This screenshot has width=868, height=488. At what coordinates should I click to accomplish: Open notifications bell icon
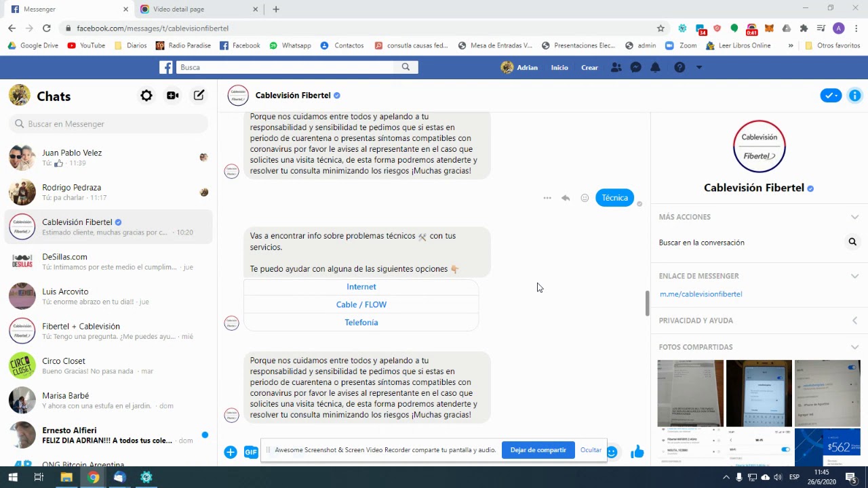coord(655,67)
